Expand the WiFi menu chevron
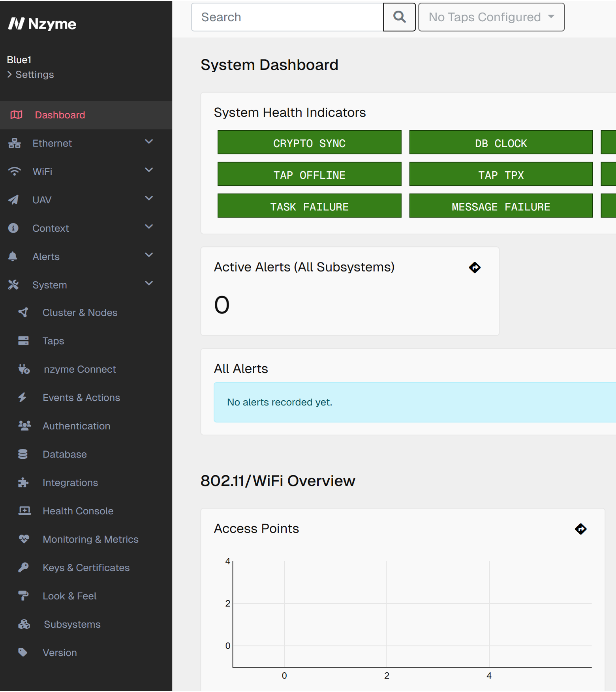This screenshot has height=692, width=616. (149, 170)
